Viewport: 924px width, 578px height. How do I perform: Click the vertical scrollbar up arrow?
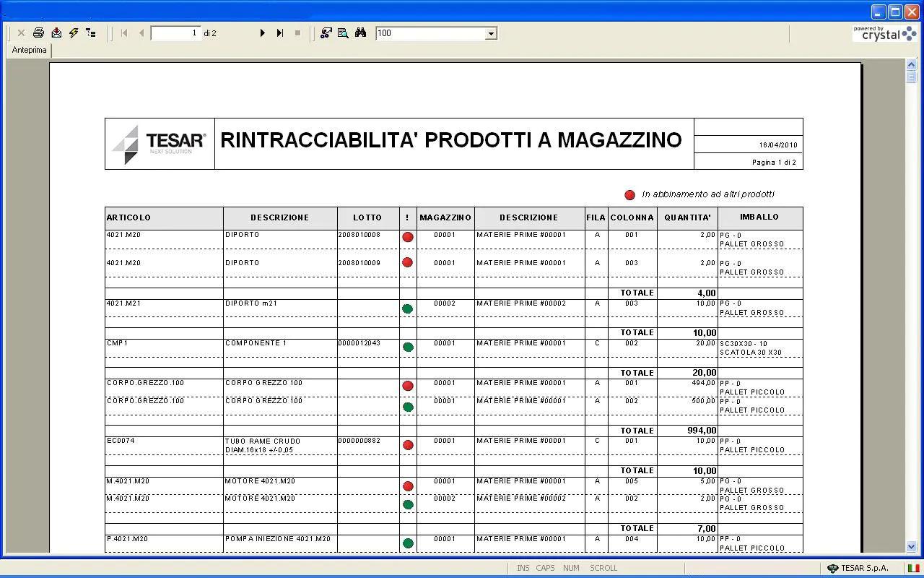point(912,65)
